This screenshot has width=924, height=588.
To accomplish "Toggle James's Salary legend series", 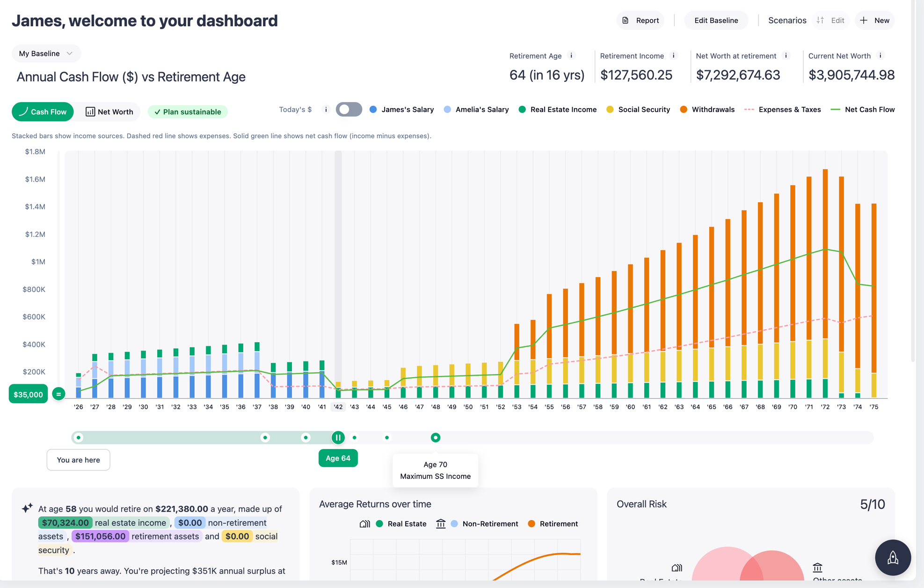I will click(401, 110).
